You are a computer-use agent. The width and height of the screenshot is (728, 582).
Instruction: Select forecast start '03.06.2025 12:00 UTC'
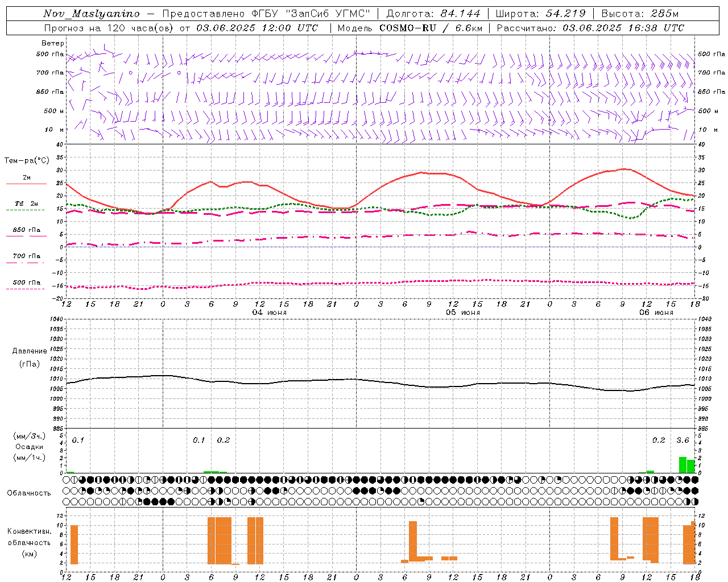tap(257, 28)
